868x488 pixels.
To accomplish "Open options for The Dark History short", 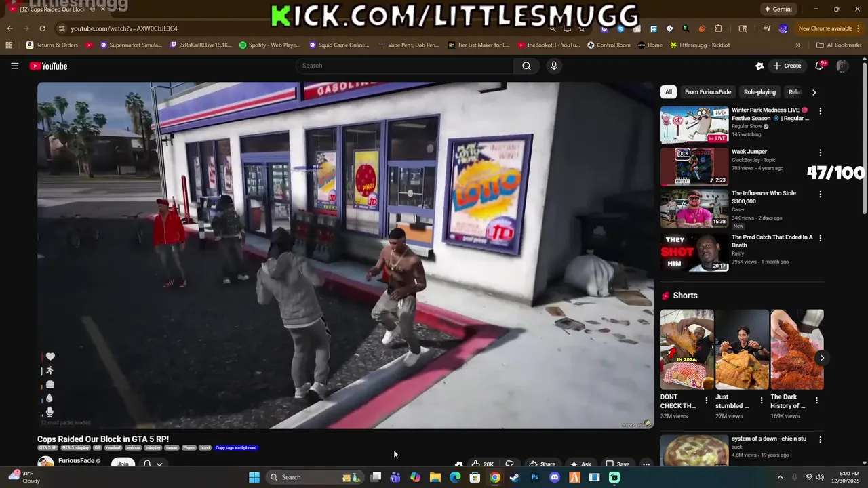I will point(816,401).
